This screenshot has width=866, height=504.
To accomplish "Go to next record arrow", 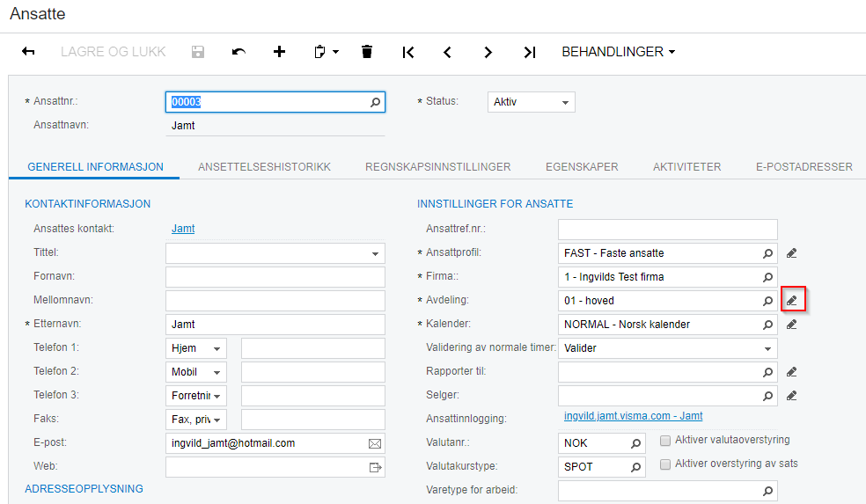I will point(488,52).
